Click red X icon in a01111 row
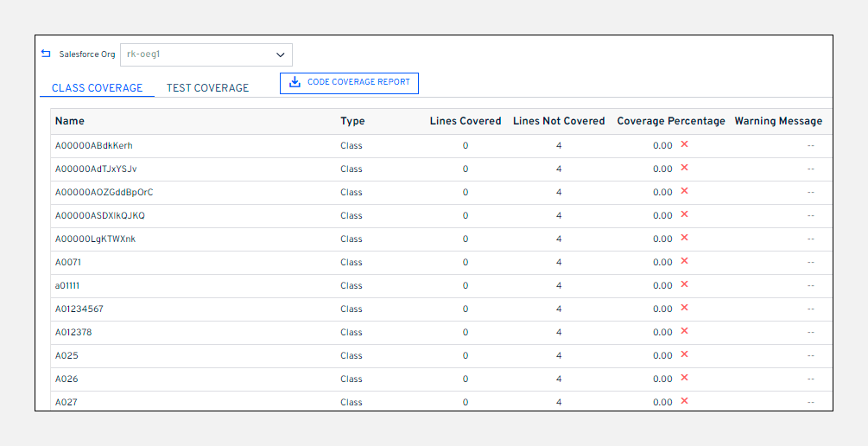This screenshot has width=868, height=446. coord(684,284)
